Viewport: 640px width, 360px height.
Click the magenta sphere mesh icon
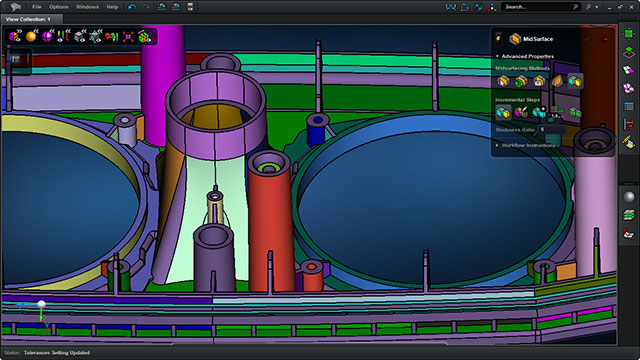(x=47, y=36)
